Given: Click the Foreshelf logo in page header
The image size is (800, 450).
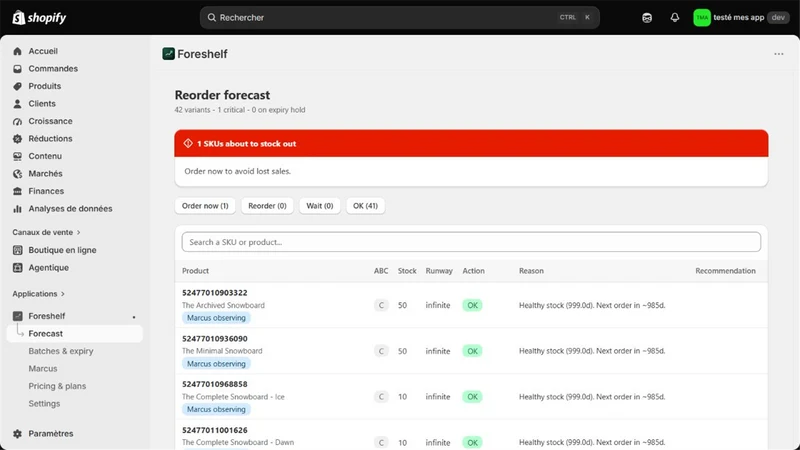Looking at the screenshot, I should pos(168,54).
